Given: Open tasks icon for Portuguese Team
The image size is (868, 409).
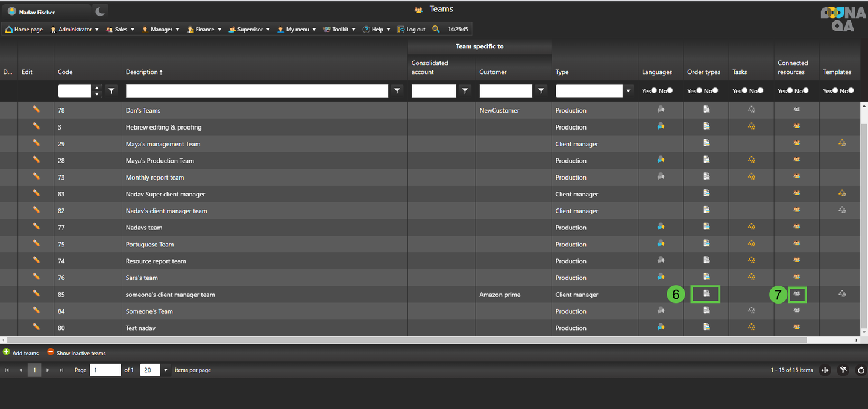Looking at the screenshot, I should (x=751, y=243).
